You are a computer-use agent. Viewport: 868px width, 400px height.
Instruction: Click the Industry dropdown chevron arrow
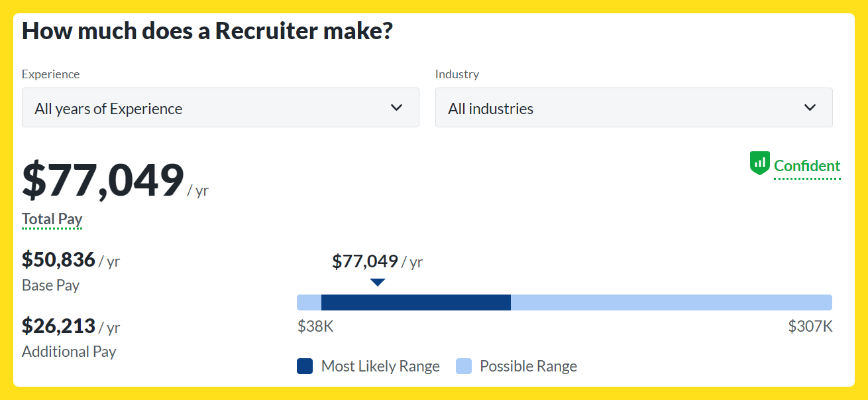click(x=810, y=107)
